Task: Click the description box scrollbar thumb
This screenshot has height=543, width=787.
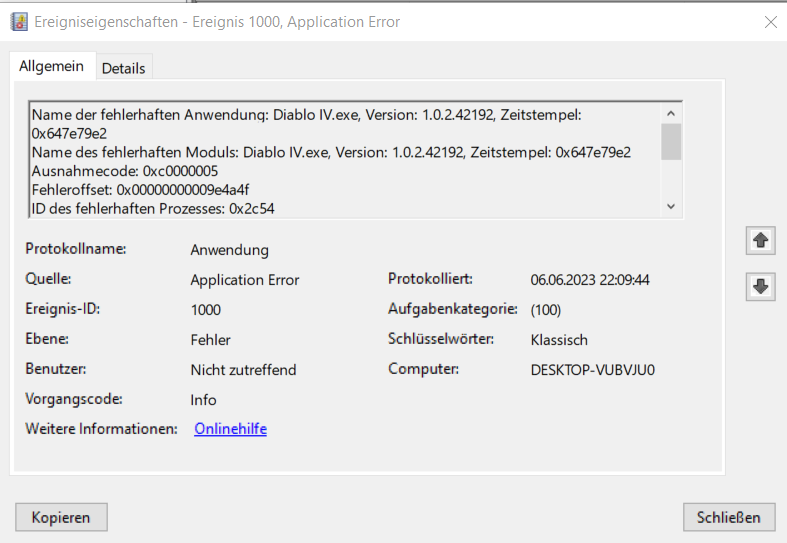Action: pos(671,142)
